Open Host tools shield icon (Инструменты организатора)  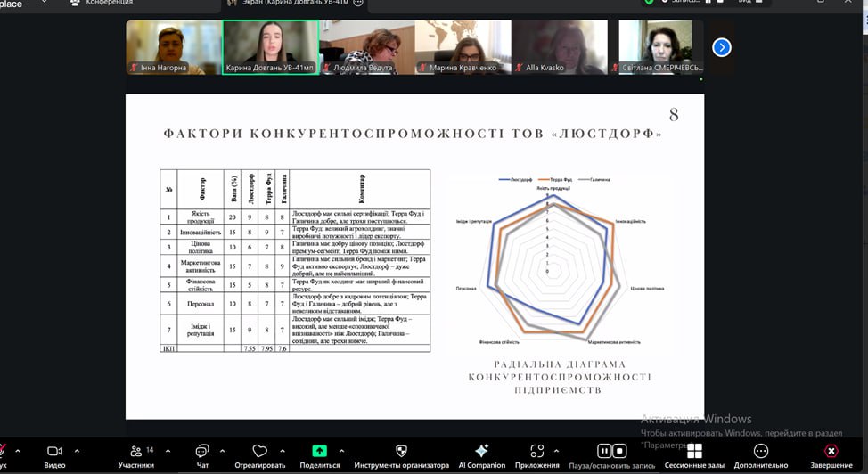[x=401, y=452]
